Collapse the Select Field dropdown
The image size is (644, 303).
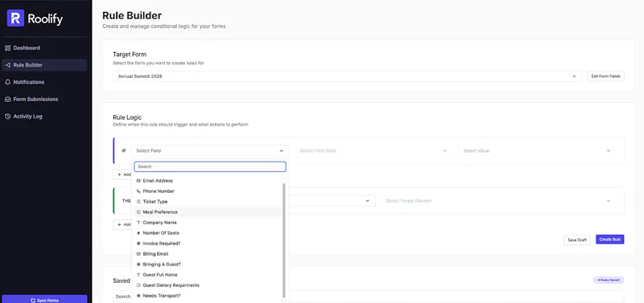click(210, 151)
